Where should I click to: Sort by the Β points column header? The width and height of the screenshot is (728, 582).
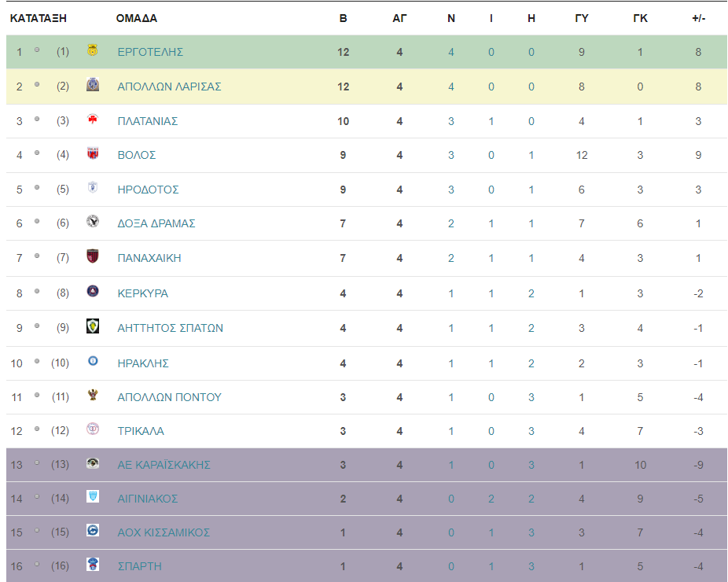click(343, 19)
